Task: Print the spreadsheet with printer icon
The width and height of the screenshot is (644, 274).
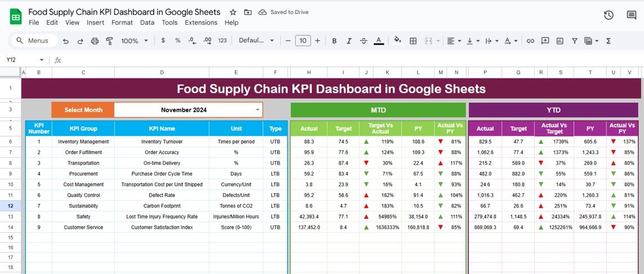Action: click(x=95, y=41)
